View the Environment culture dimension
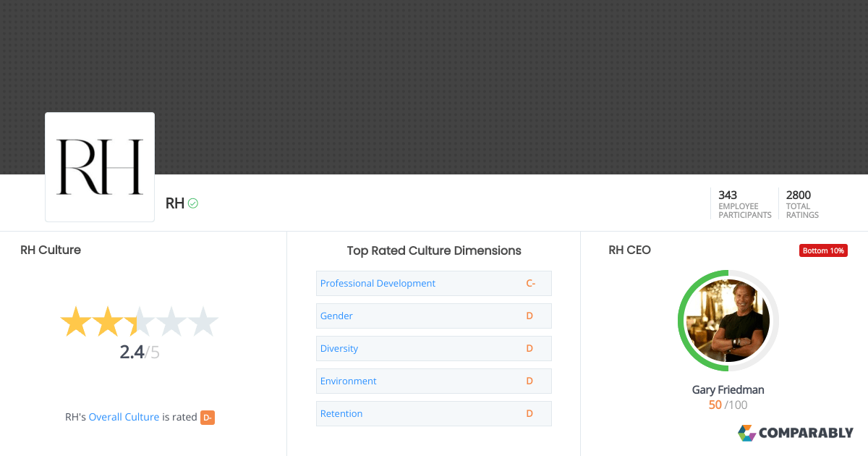Screen dimensions: 868x456 tap(349, 381)
